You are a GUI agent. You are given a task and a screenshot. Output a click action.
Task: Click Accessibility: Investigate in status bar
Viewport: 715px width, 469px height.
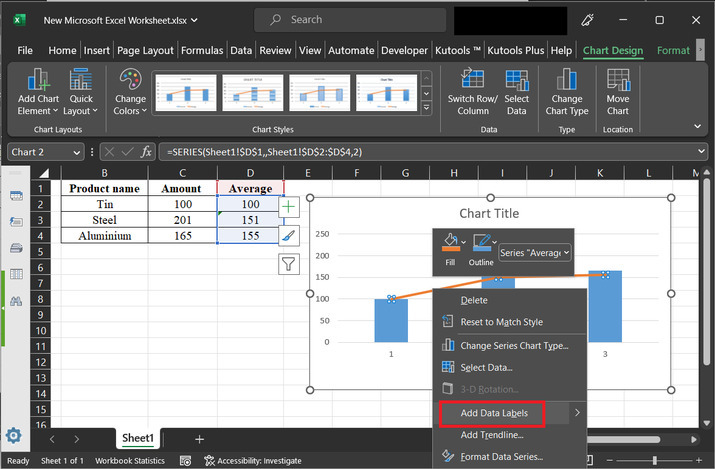(x=252, y=461)
